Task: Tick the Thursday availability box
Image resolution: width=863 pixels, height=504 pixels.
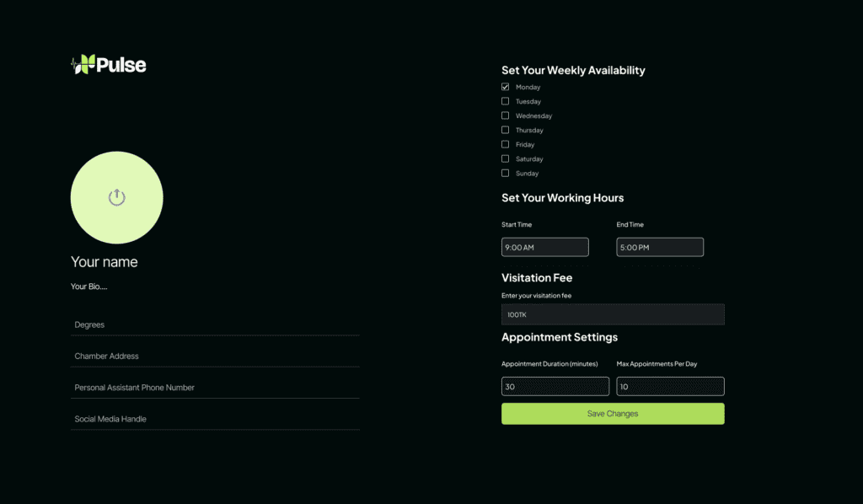Action: point(506,130)
